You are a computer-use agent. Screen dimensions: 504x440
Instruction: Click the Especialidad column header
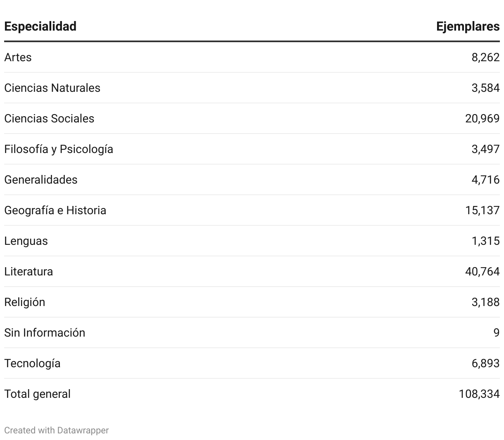coord(40,26)
